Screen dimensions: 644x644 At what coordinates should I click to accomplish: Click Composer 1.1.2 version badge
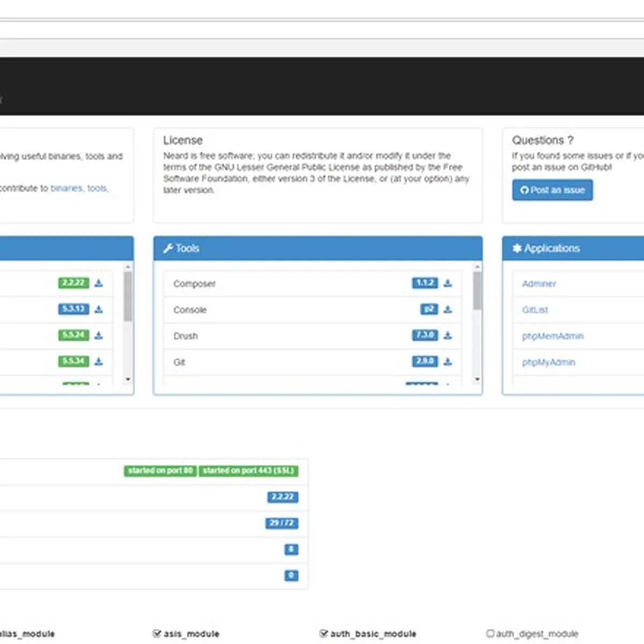click(425, 283)
